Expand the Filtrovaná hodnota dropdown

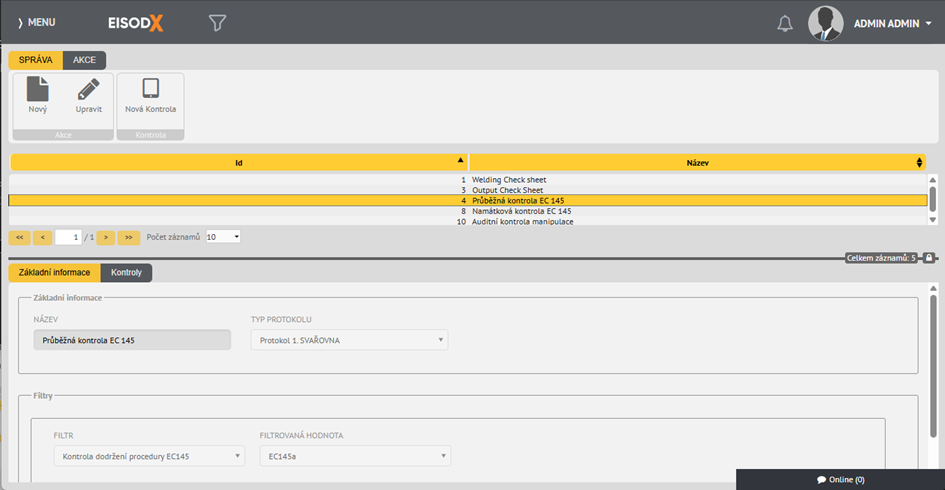pos(354,456)
